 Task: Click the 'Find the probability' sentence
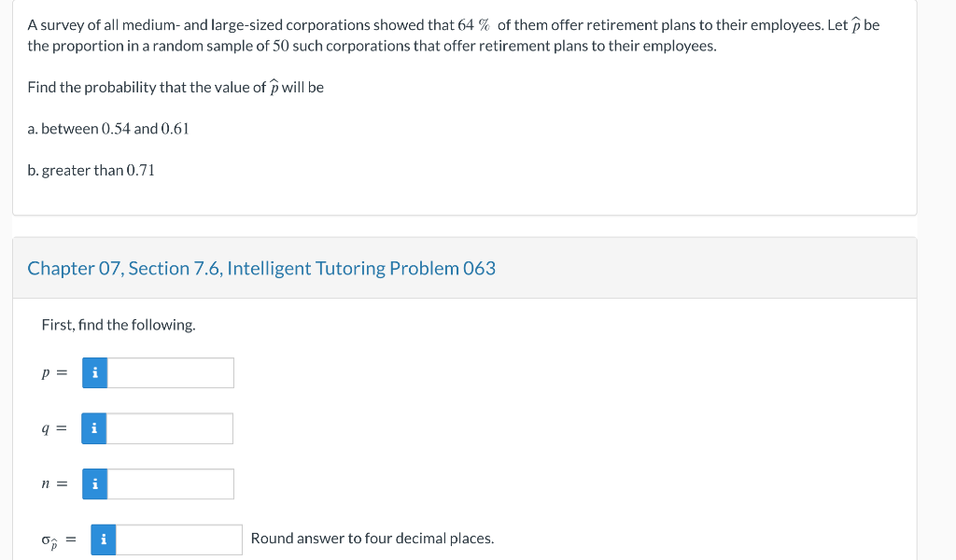pyautogui.click(x=176, y=88)
